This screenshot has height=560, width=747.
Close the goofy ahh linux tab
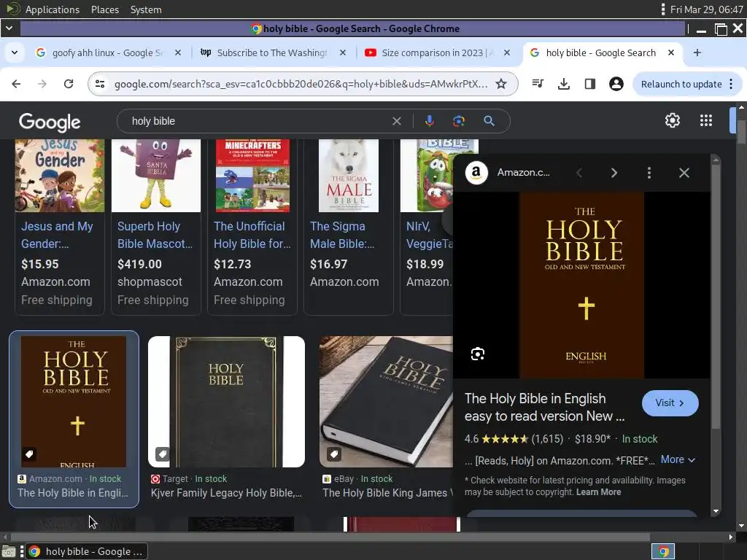(x=178, y=52)
